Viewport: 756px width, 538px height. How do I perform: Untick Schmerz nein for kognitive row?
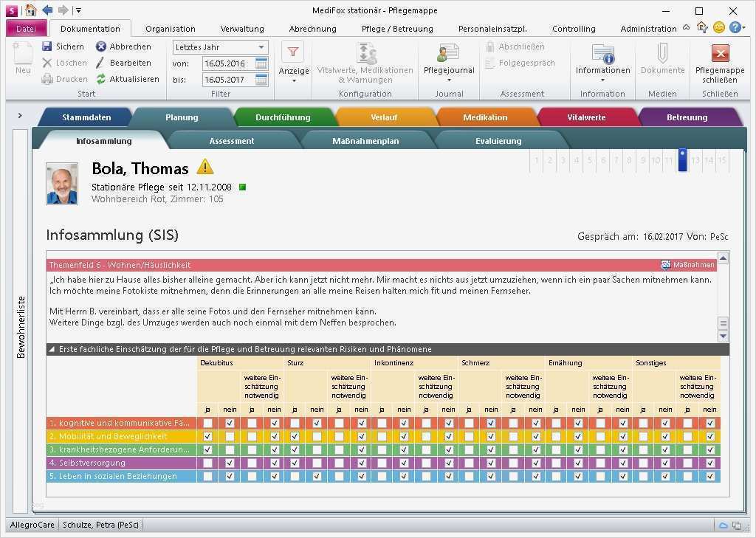(x=491, y=423)
